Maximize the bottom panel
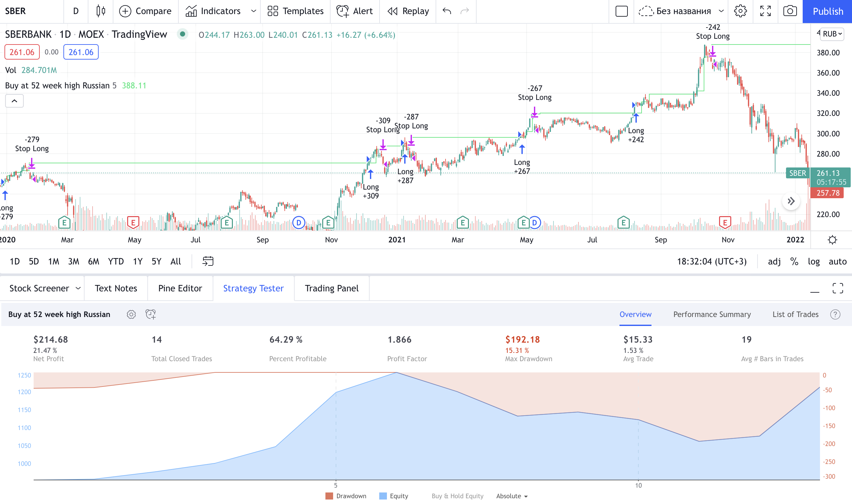Viewport: 852px width, 504px height. coord(837,288)
